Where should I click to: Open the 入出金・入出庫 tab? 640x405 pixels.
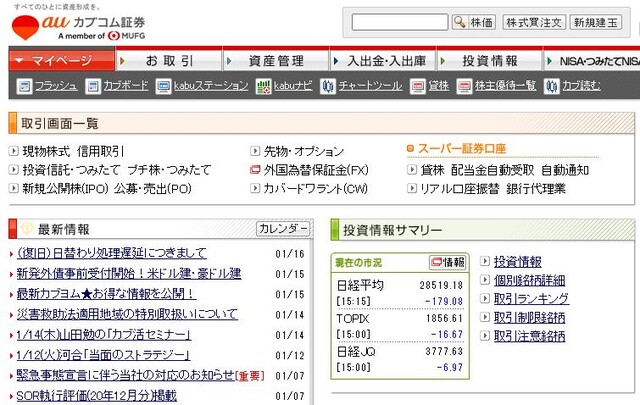[x=383, y=61]
